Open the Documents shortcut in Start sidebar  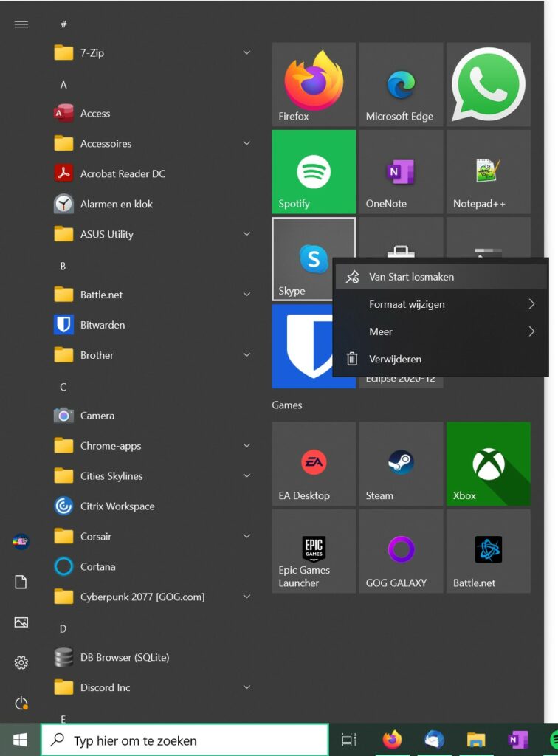click(x=21, y=582)
